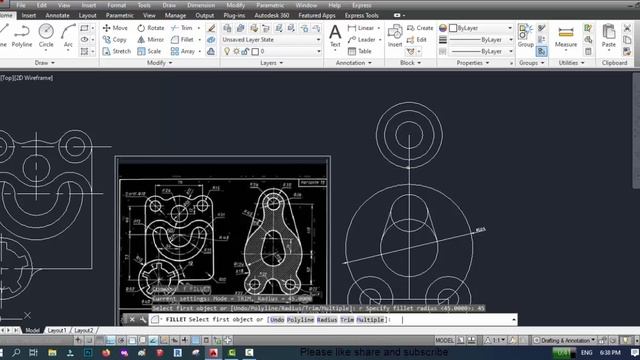Open the Insert ribbon tab
The image size is (640, 360).
click(29, 16)
